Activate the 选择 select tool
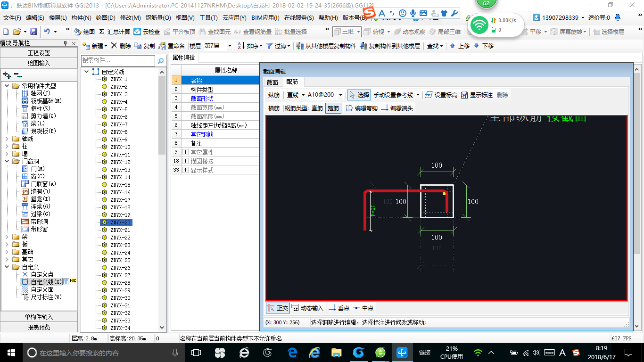The image size is (644, 362). point(359,95)
